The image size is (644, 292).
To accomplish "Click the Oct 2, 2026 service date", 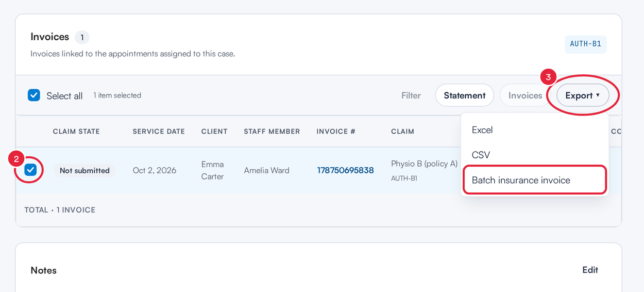I will click(155, 170).
